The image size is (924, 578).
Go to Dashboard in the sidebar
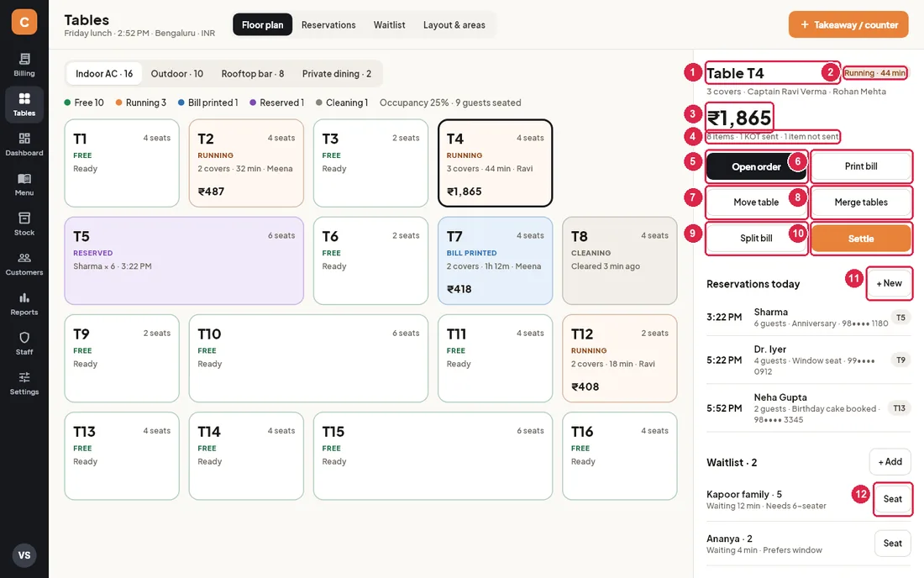pyautogui.click(x=24, y=144)
